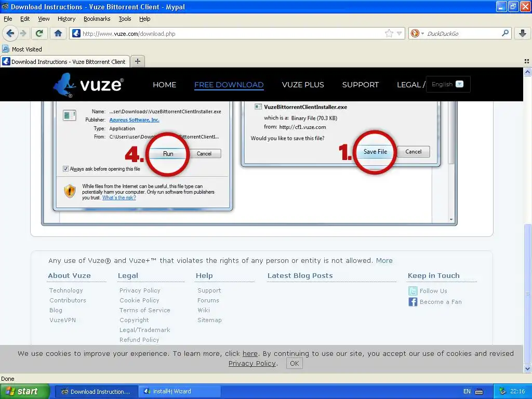
Task: Expand the English language dropdown
Action: tap(448, 84)
